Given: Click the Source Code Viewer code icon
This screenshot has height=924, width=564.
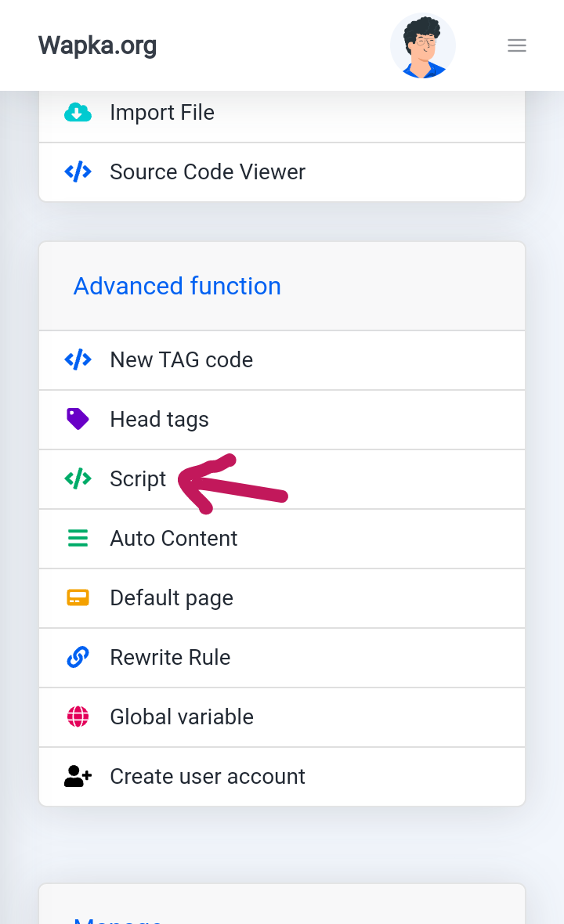Looking at the screenshot, I should pyautogui.click(x=78, y=172).
